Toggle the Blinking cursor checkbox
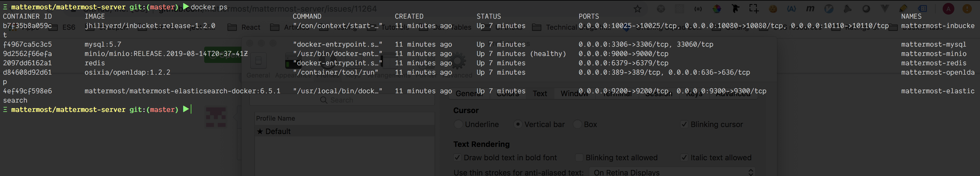This screenshot has height=176, width=980. 684,124
